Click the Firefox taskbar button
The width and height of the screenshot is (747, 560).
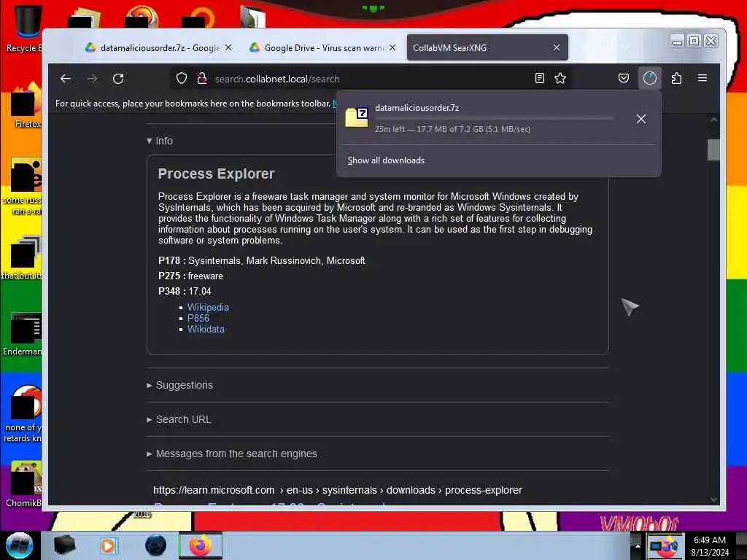point(201,545)
